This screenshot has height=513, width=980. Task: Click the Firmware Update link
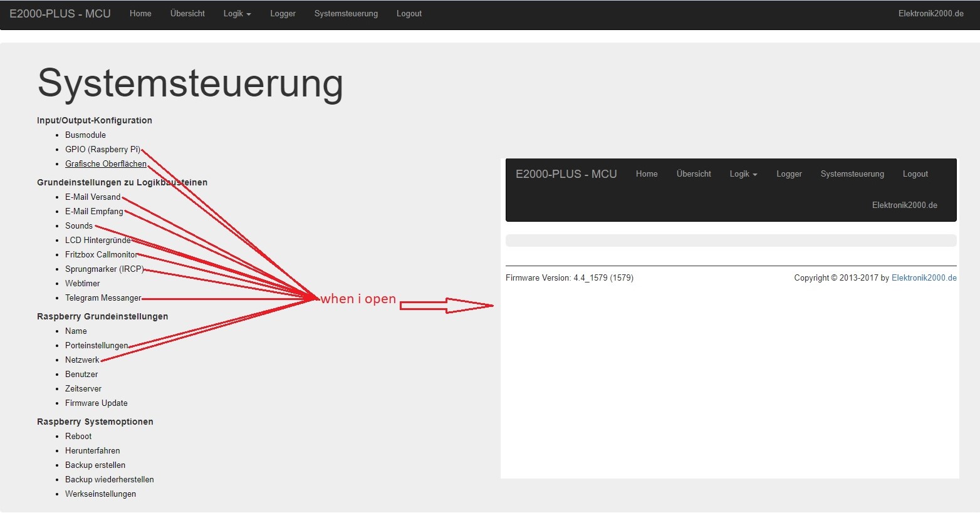[96, 403]
